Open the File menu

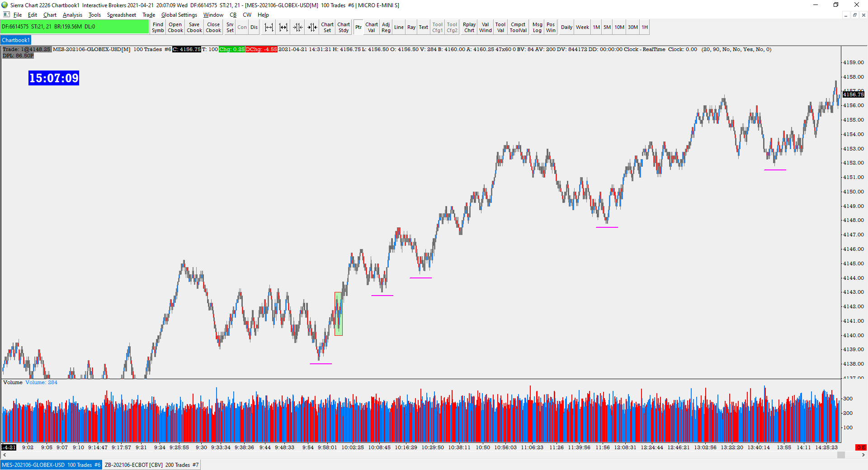[18, 15]
